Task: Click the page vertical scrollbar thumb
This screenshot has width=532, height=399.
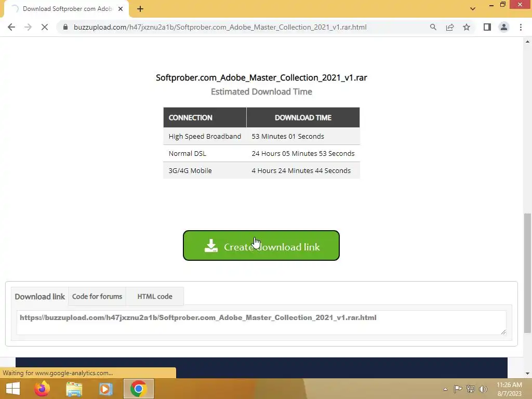Action: point(527,273)
